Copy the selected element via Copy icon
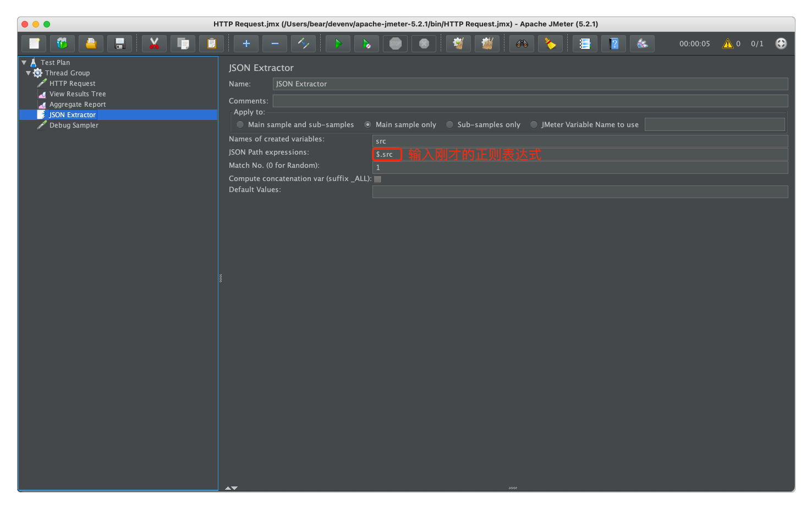The width and height of the screenshot is (812, 509). point(183,43)
